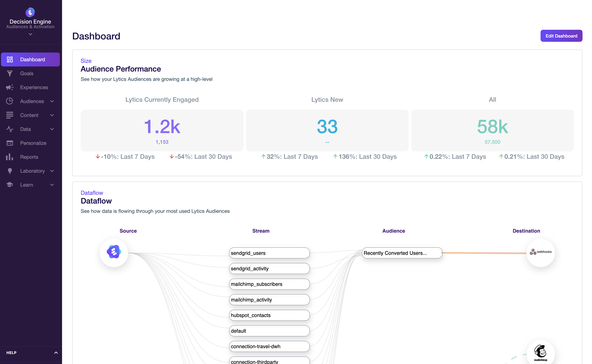Expand the Audiences sidebar submenu chevron
This screenshot has height=364, width=592.
(x=52, y=101)
